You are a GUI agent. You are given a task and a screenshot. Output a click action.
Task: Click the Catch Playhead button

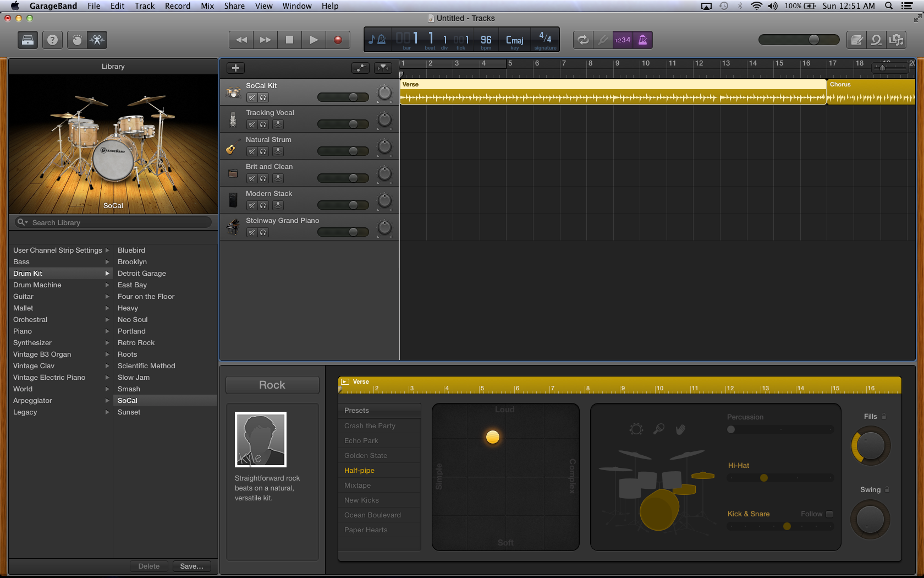pos(383,68)
